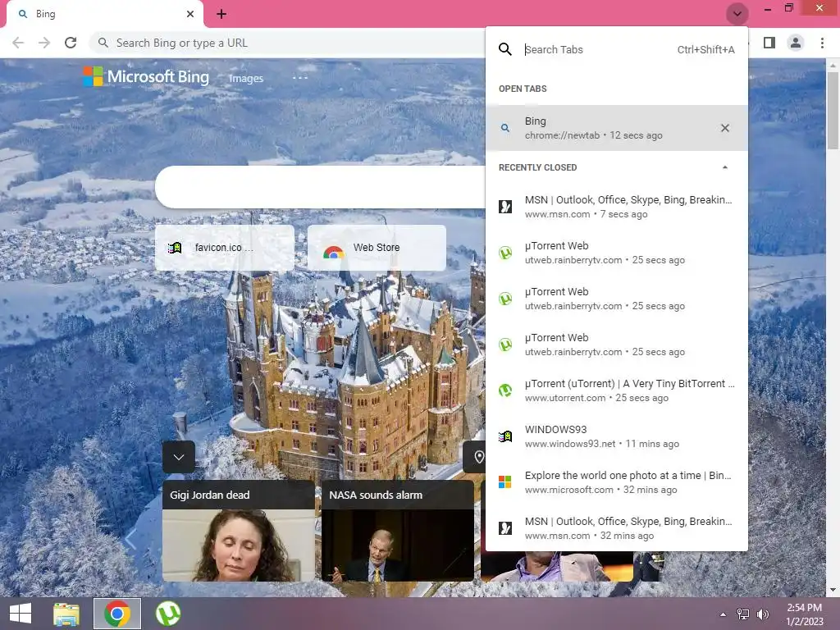
Task: Open the Chrome profile avatar
Action: pos(796,43)
